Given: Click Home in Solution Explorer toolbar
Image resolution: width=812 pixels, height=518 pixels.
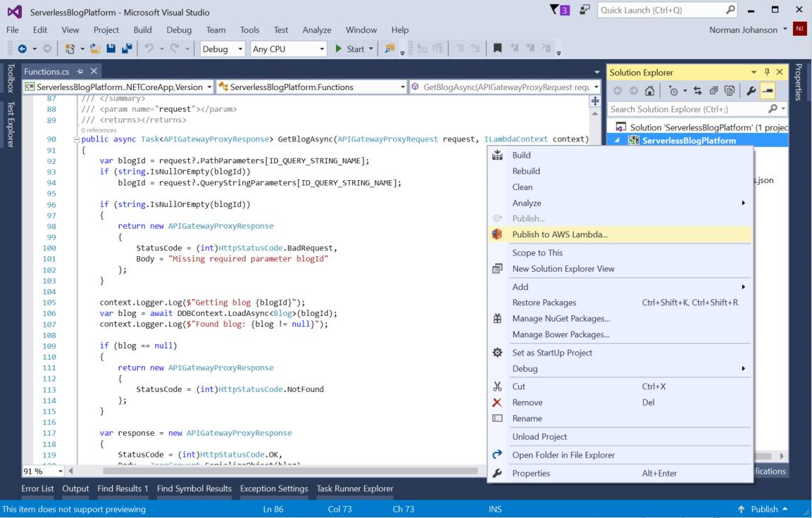Looking at the screenshot, I should click(x=649, y=91).
